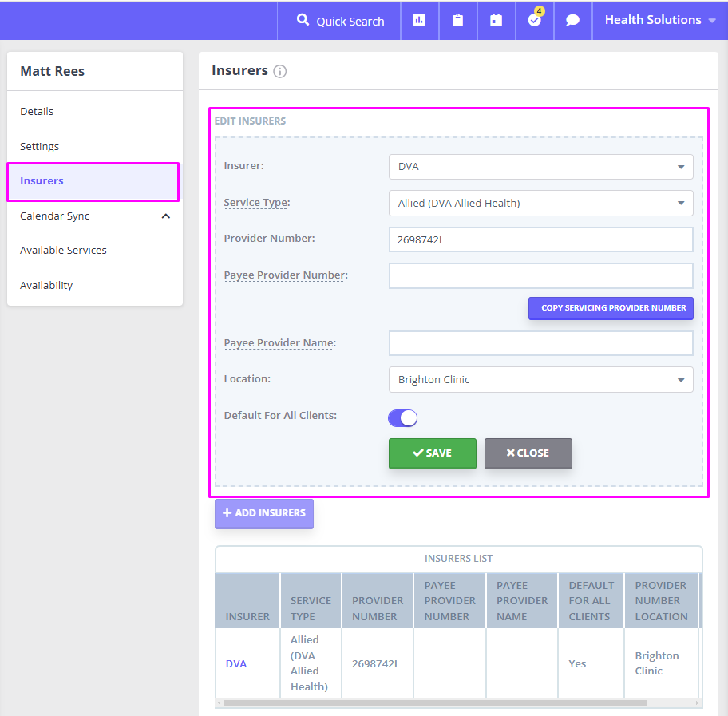Open the Insurer dropdown showing DVA
The width and height of the screenshot is (728, 716).
[x=540, y=167]
